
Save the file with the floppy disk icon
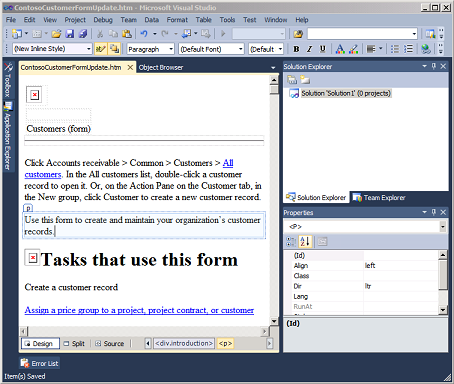click(70, 34)
